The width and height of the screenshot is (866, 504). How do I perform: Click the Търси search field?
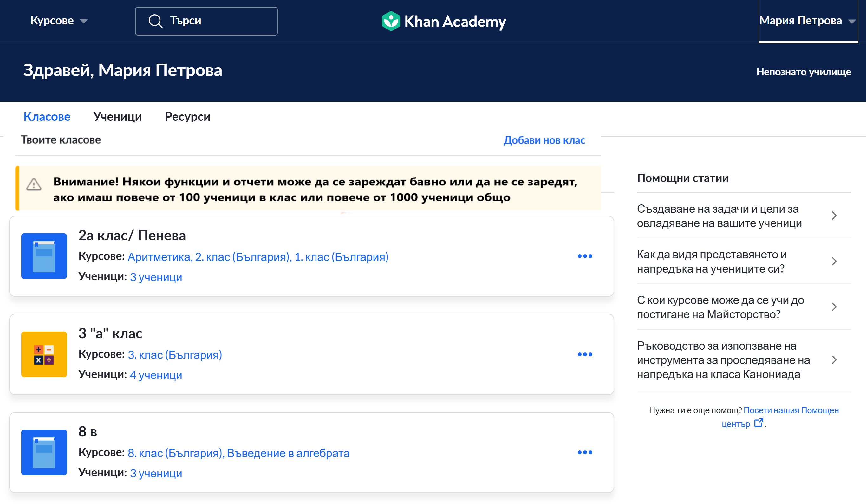click(206, 21)
